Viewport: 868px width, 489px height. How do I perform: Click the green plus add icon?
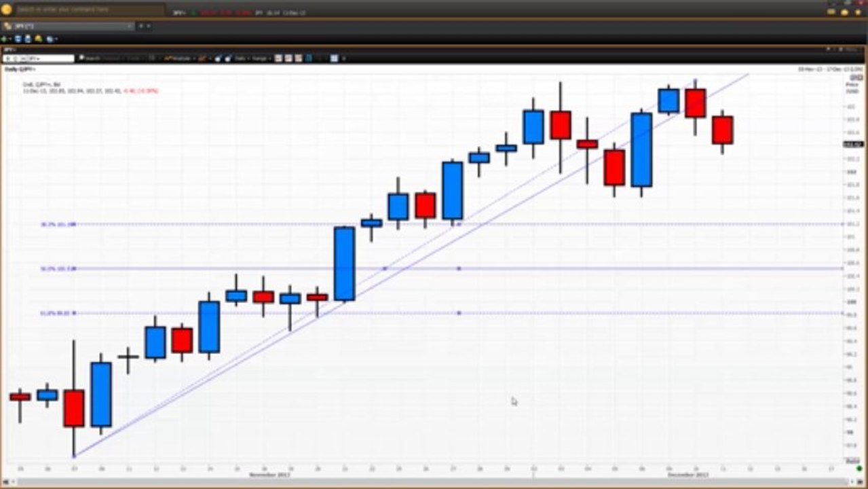pos(4,39)
